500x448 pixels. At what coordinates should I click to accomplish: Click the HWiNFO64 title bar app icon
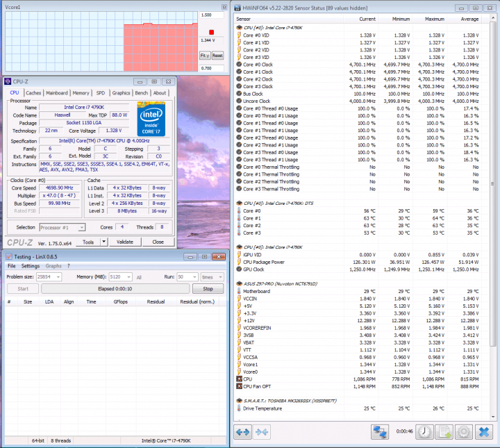[237, 8]
